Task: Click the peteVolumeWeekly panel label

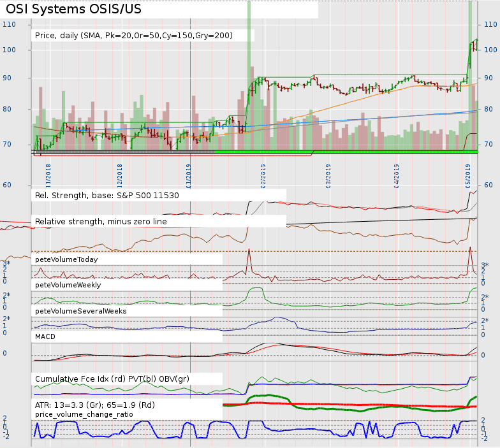Action: pos(68,285)
